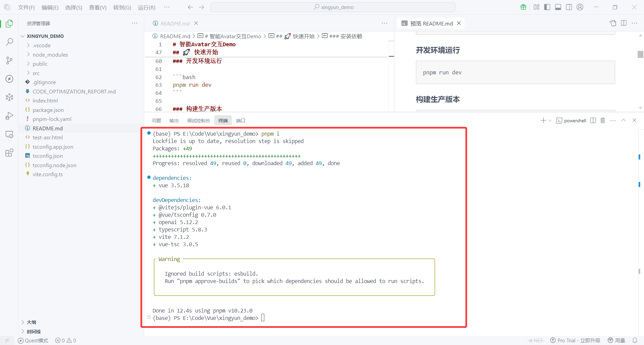Screen dimensions: 644x345
Task: Open the 文件(F) menu
Action: coord(26,7)
